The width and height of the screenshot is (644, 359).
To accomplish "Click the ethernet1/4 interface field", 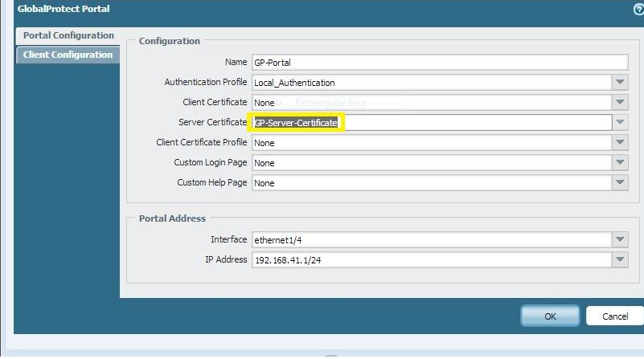I will point(430,240).
